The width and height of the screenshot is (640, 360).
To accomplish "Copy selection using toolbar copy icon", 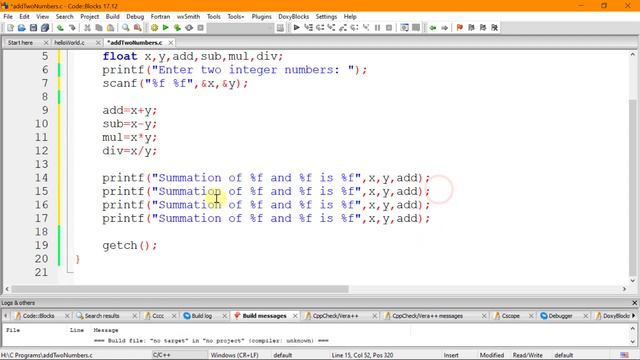I will (x=99, y=28).
